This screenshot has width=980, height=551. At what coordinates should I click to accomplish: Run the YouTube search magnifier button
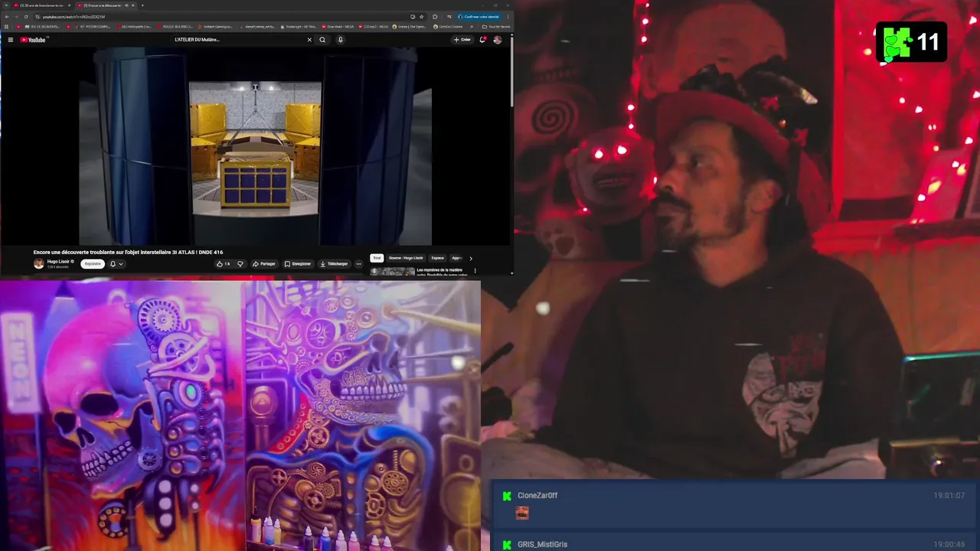pos(322,40)
